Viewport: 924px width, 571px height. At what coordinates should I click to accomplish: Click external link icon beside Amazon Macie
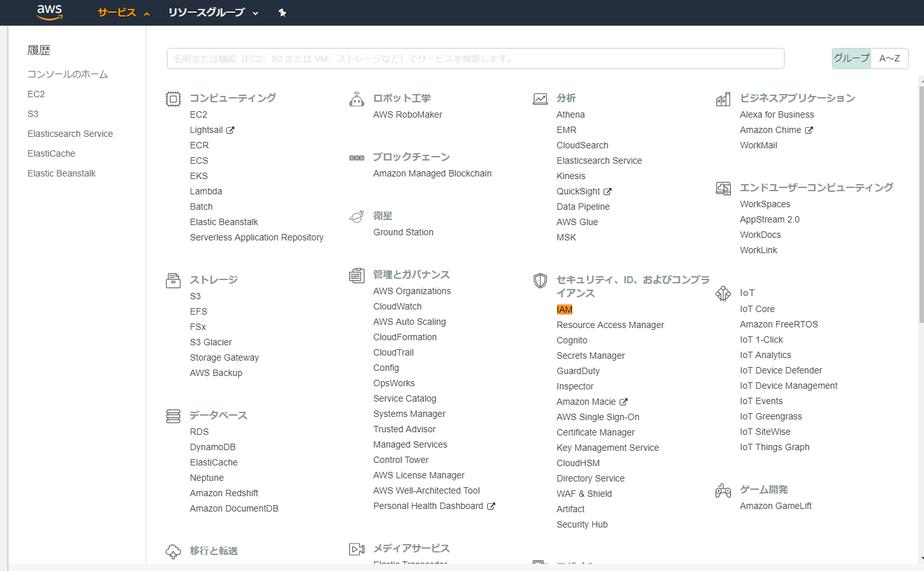[x=623, y=402]
